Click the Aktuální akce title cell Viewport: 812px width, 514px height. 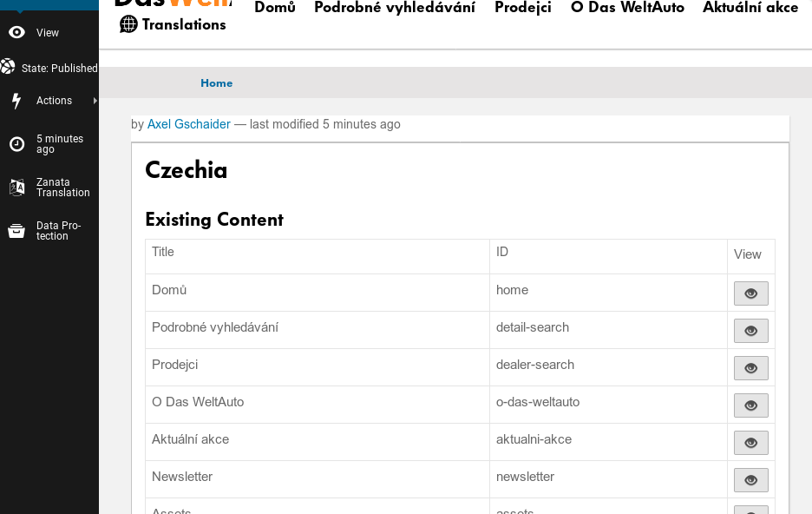[x=318, y=442]
